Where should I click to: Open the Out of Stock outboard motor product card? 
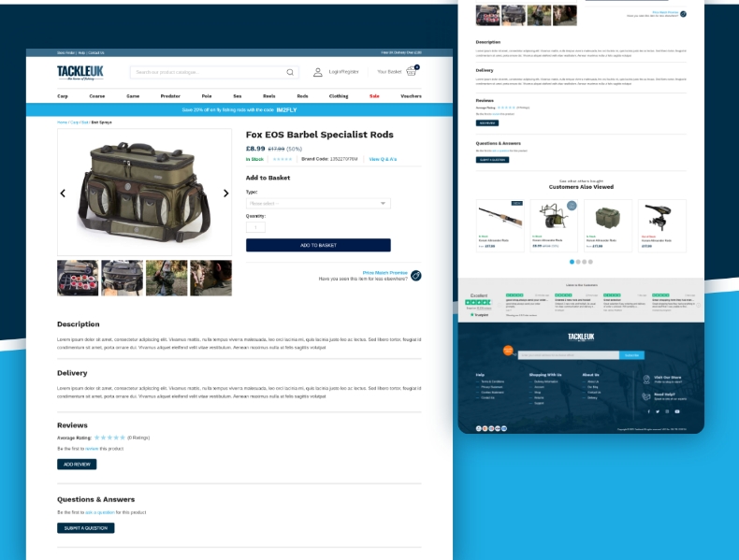tap(661, 225)
